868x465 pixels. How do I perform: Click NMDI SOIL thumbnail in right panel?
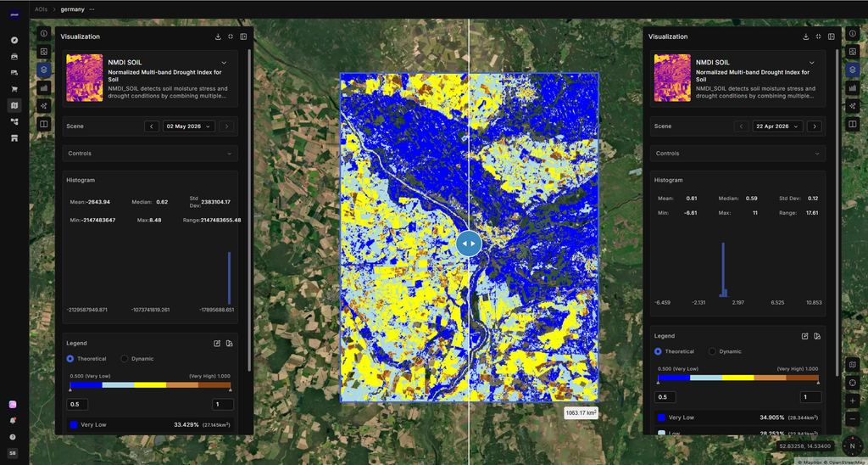672,77
